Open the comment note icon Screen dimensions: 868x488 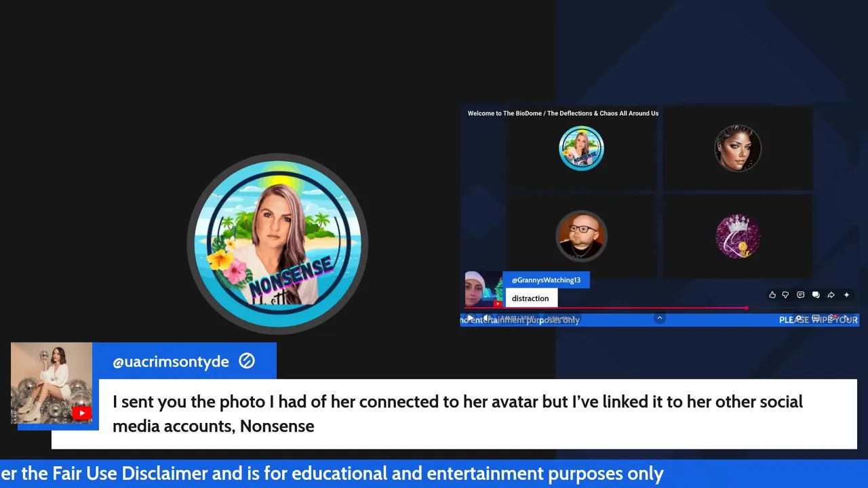point(801,295)
